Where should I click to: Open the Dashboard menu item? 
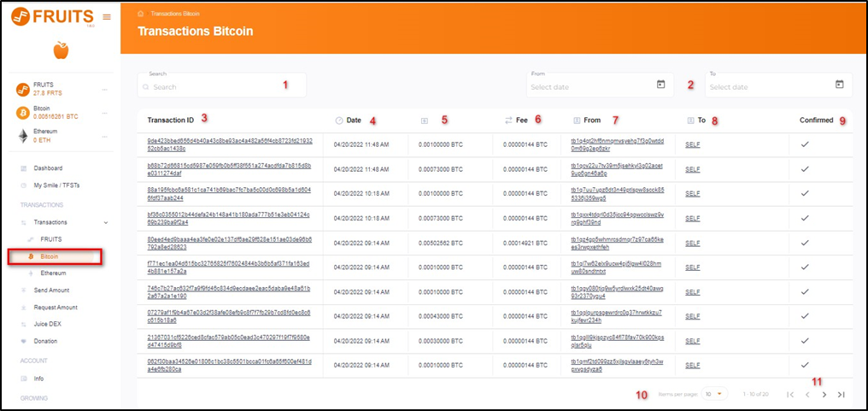48,168
